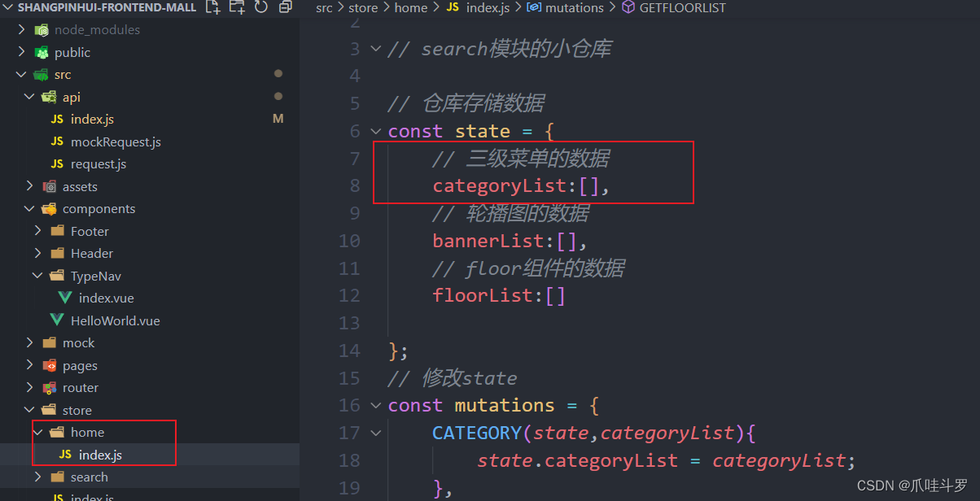Click the public folder icon
The width and height of the screenshot is (980, 501).
click(x=42, y=52)
